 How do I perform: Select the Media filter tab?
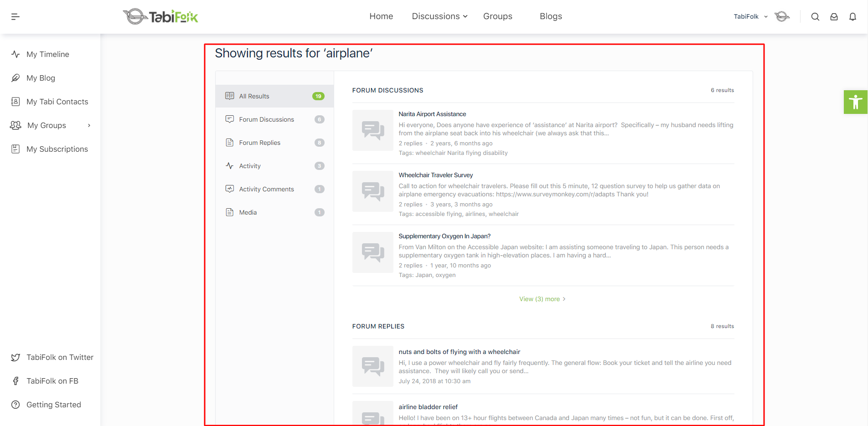point(275,212)
